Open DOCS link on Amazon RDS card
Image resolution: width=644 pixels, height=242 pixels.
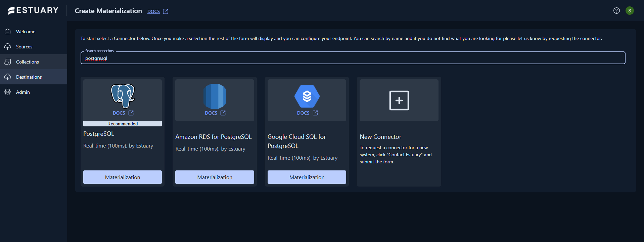[x=211, y=113]
